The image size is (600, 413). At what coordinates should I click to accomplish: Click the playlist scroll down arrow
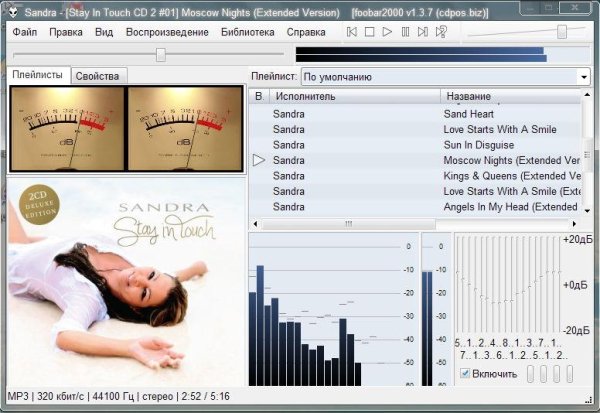[x=587, y=211]
